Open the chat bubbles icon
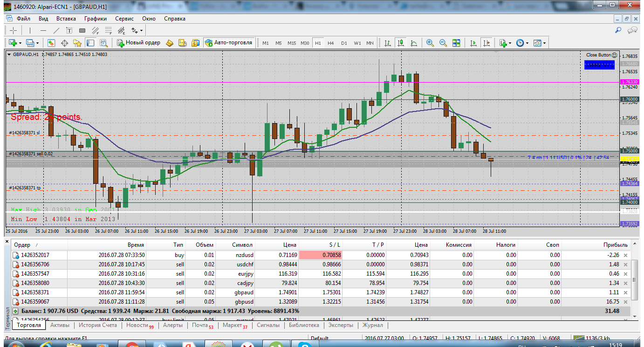The height and width of the screenshot is (347, 644). click(632, 30)
